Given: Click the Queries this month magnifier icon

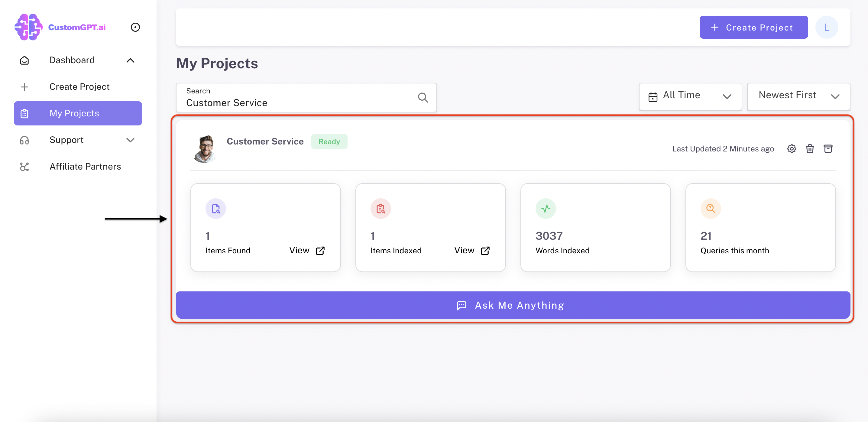Looking at the screenshot, I should (711, 209).
